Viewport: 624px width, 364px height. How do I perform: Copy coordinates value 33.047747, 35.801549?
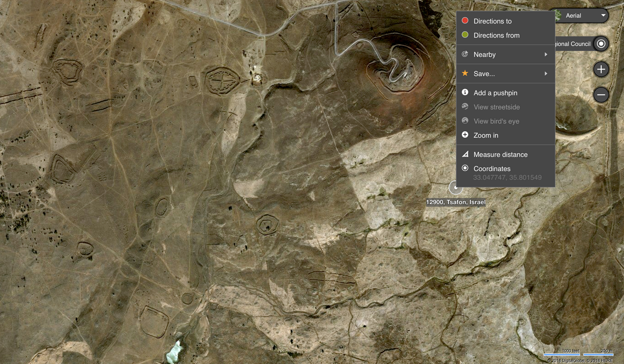[x=507, y=177]
